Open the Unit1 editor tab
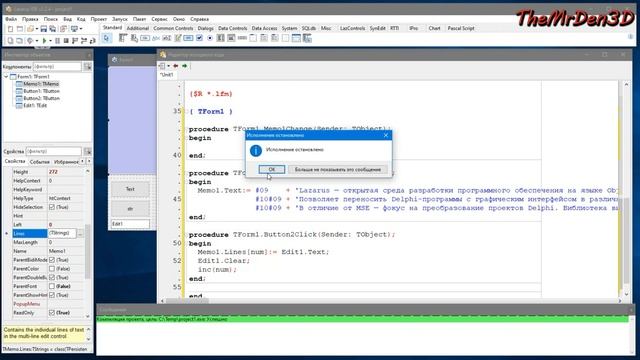This screenshot has width=640, height=360. [167, 75]
